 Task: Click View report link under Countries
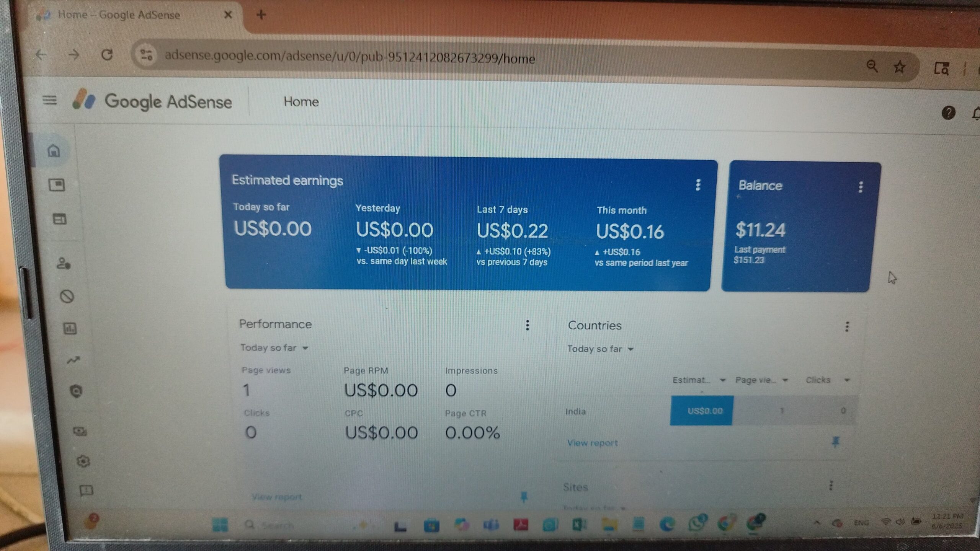[592, 443]
